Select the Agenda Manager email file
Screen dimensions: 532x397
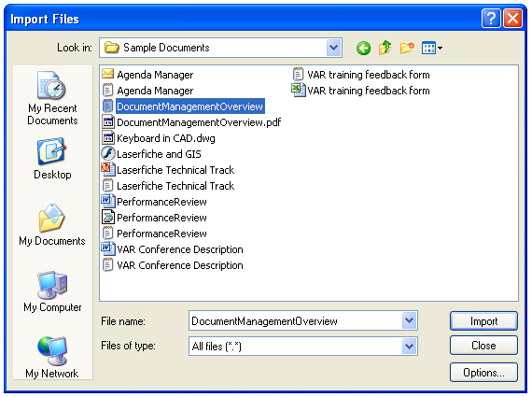pyautogui.click(x=147, y=75)
